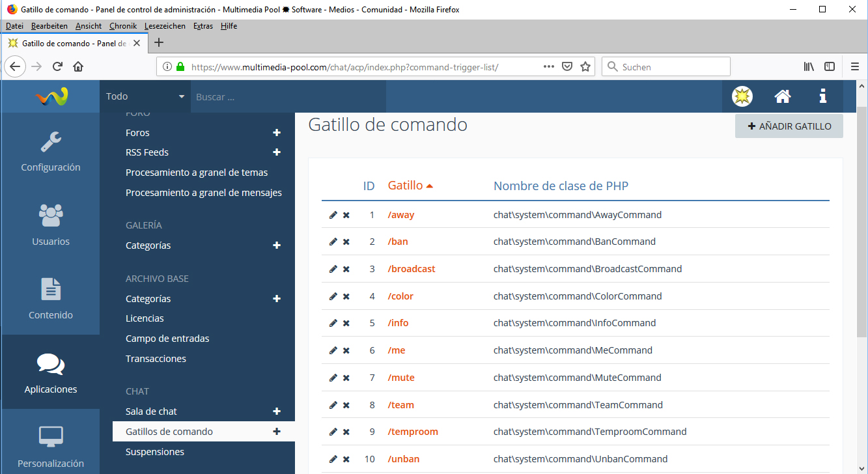This screenshot has width=868, height=474.
Task: Sort the list by the ID column
Action: click(x=369, y=186)
